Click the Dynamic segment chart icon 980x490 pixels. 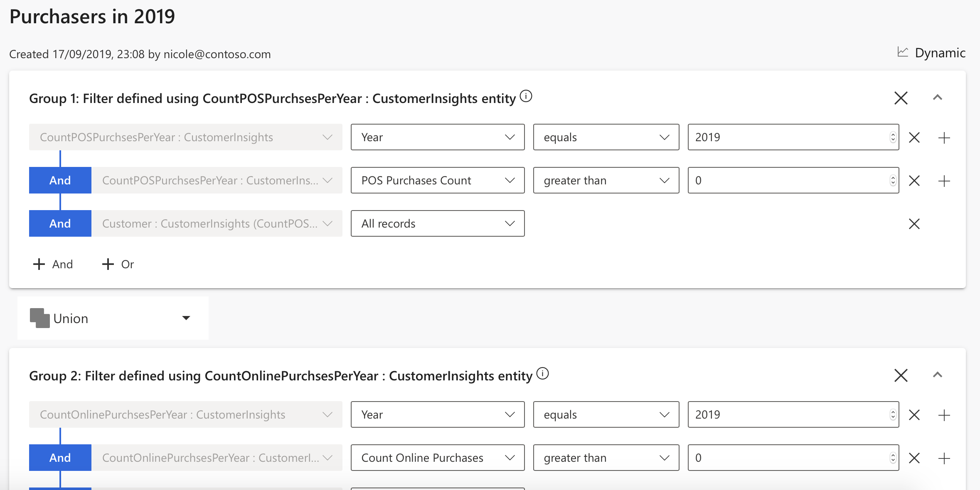[902, 52]
